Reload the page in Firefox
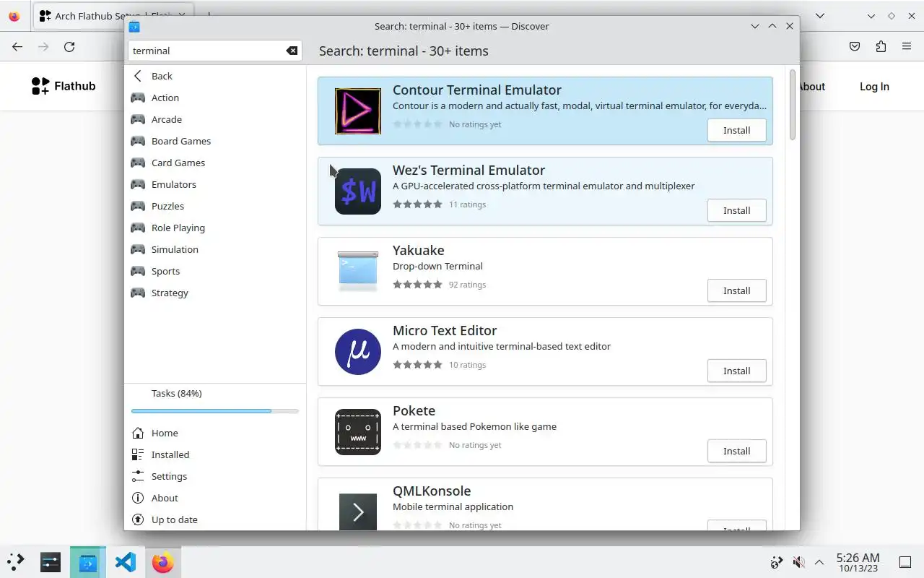Image resolution: width=924 pixels, height=578 pixels. (x=69, y=46)
